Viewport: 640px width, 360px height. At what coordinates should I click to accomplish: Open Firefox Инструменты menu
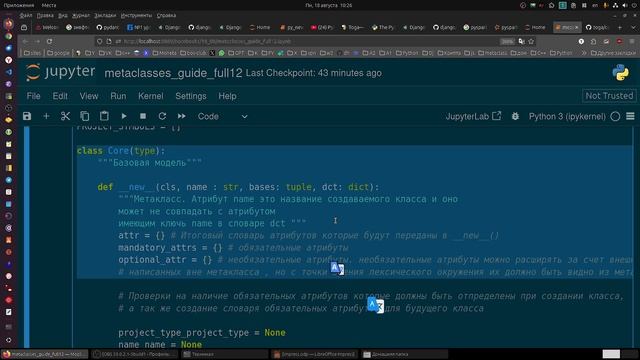(x=136, y=15)
